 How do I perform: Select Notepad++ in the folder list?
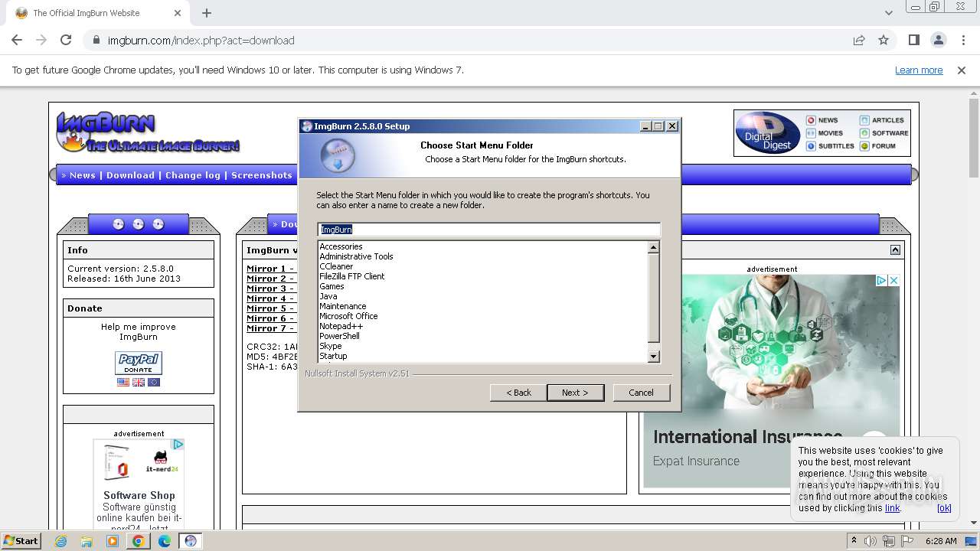pos(341,326)
